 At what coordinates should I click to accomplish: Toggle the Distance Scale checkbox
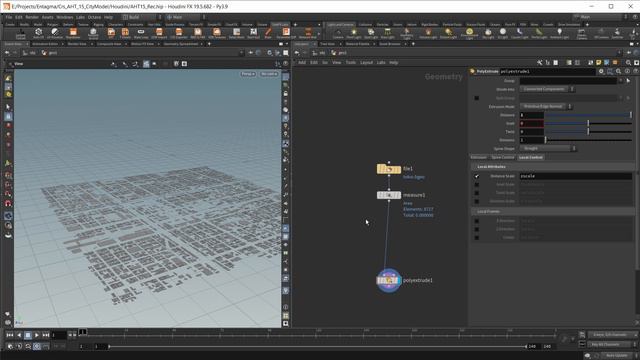click(477, 176)
